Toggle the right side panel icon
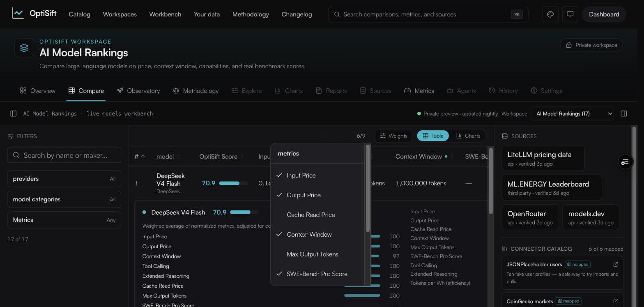644x307 pixels. tap(624, 113)
